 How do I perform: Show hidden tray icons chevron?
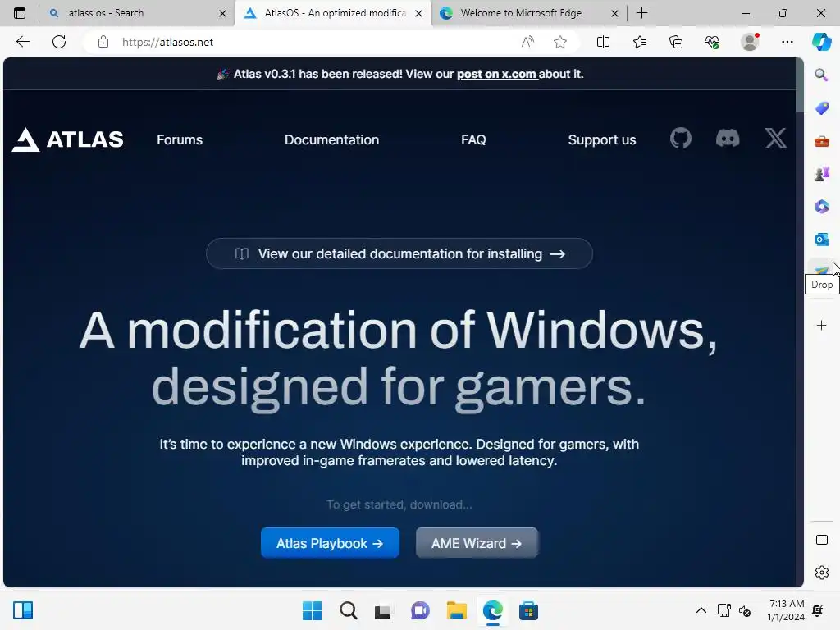701,610
